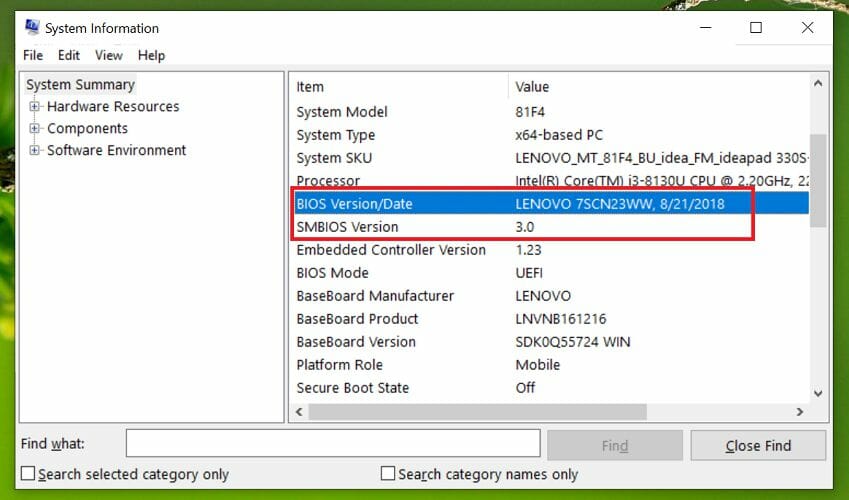Click the horizontal scrollbar left arrow
The width and height of the screenshot is (849, 500).
coord(299,412)
